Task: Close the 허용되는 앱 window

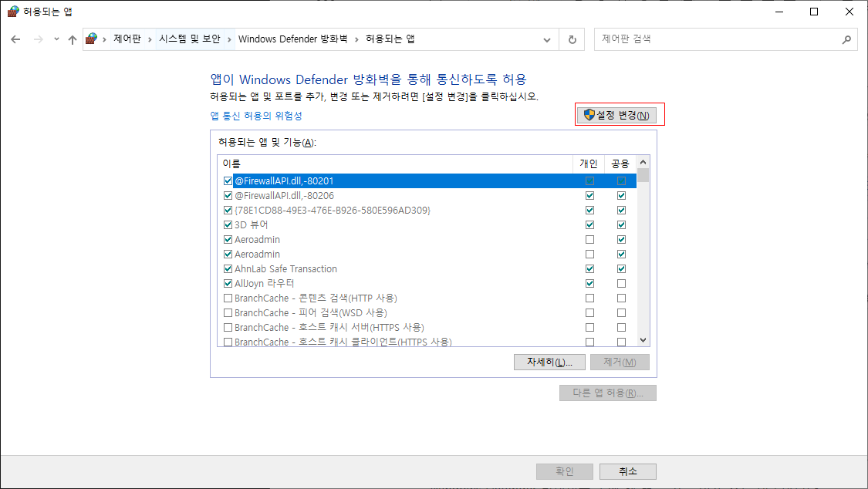Action: [849, 12]
